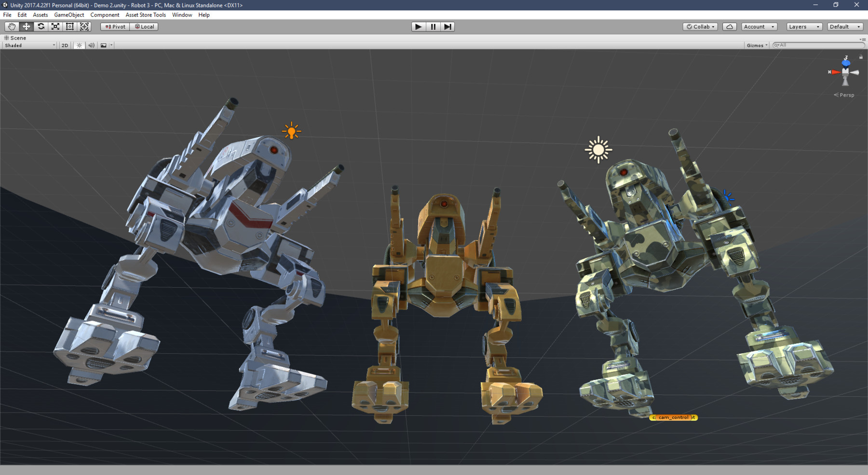
Task: Select the Hand tool for panning
Action: pos(12,27)
